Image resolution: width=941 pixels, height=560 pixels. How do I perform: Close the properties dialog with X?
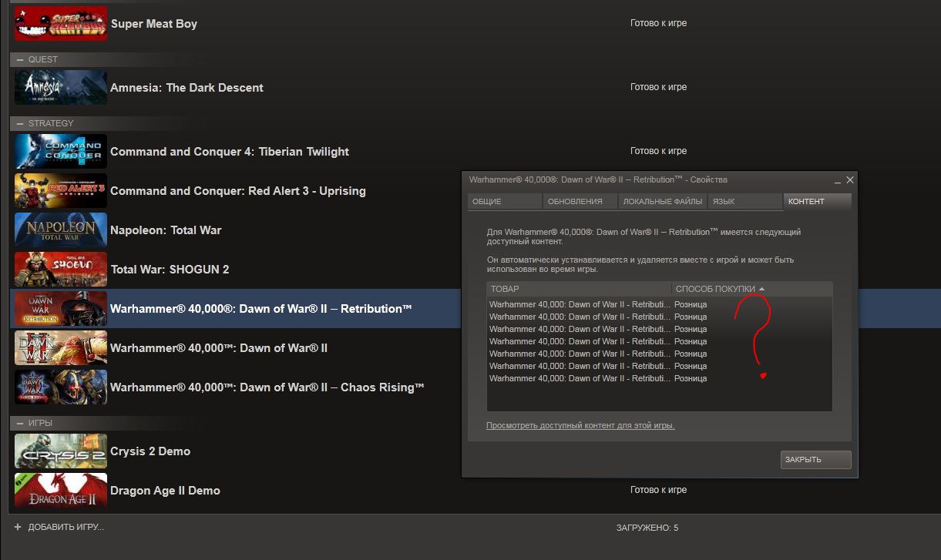point(850,179)
